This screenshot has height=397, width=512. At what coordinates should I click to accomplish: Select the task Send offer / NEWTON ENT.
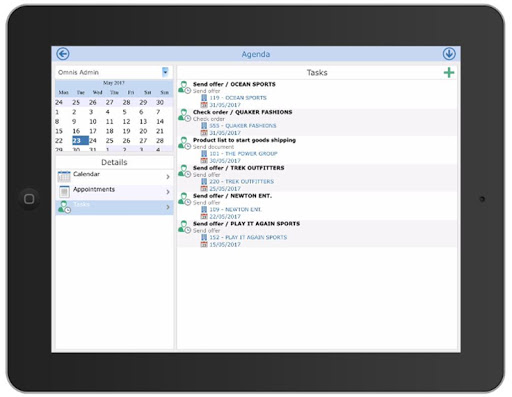click(232, 196)
